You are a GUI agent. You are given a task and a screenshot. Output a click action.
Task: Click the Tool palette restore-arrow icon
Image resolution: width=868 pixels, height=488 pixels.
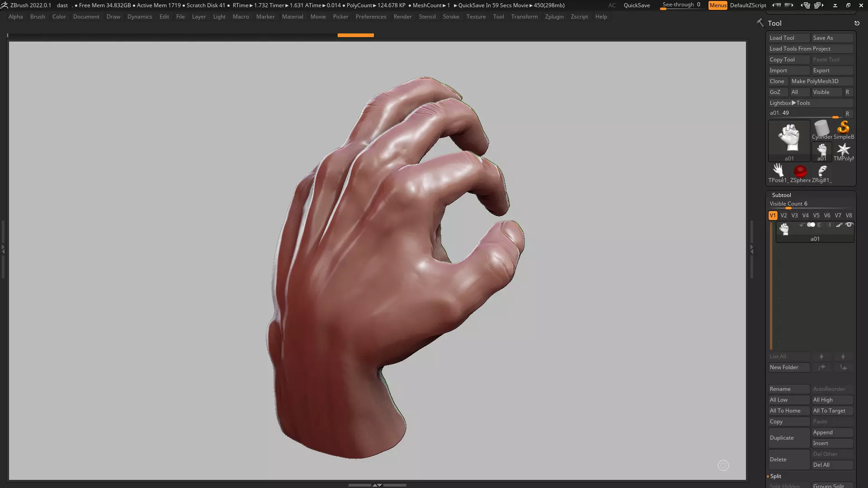(857, 23)
